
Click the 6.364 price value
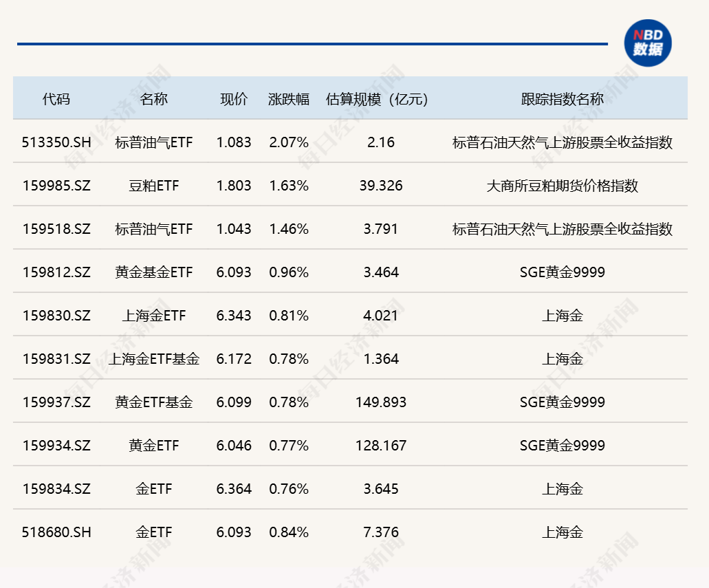click(234, 489)
